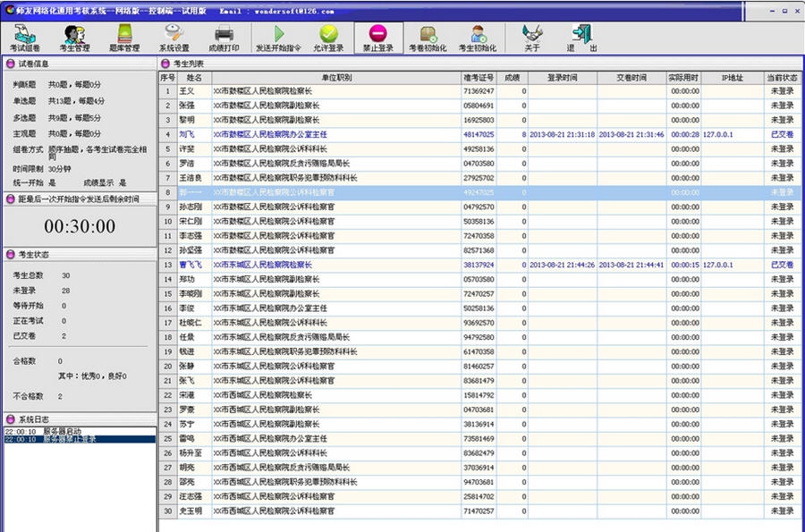Sort by the 成绩 column header
Viewport: 805px width, 532px height.
pyautogui.click(x=511, y=78)
